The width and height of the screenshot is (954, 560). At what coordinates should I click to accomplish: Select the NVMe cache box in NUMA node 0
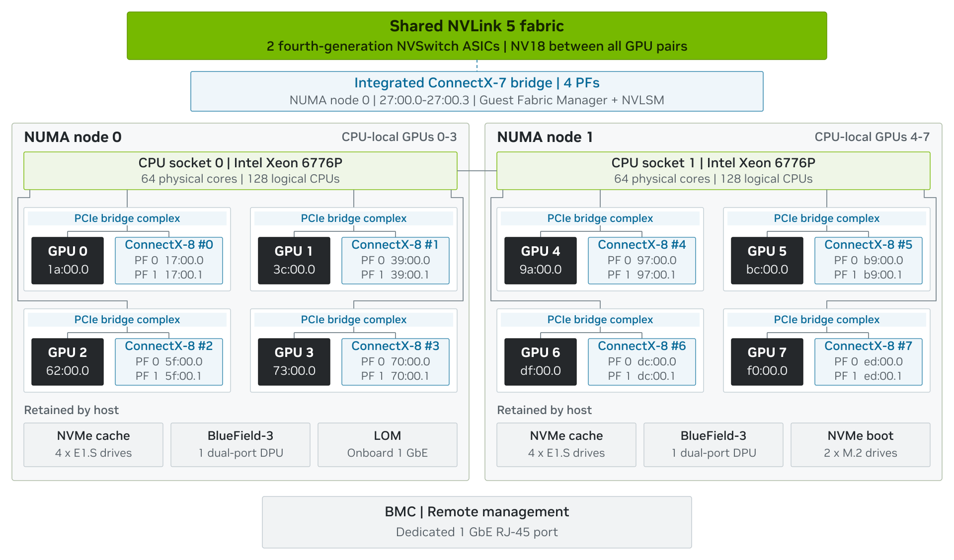click(x=93, y=445)
